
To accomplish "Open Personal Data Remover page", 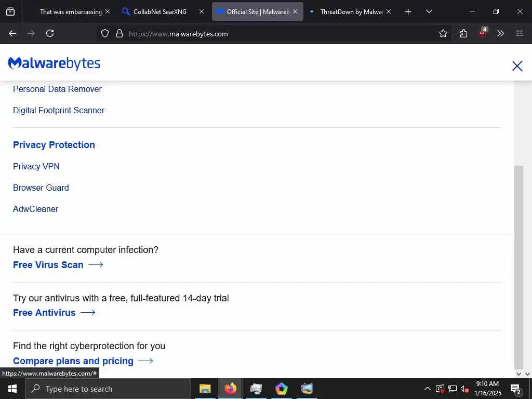I will pos(57,89).
